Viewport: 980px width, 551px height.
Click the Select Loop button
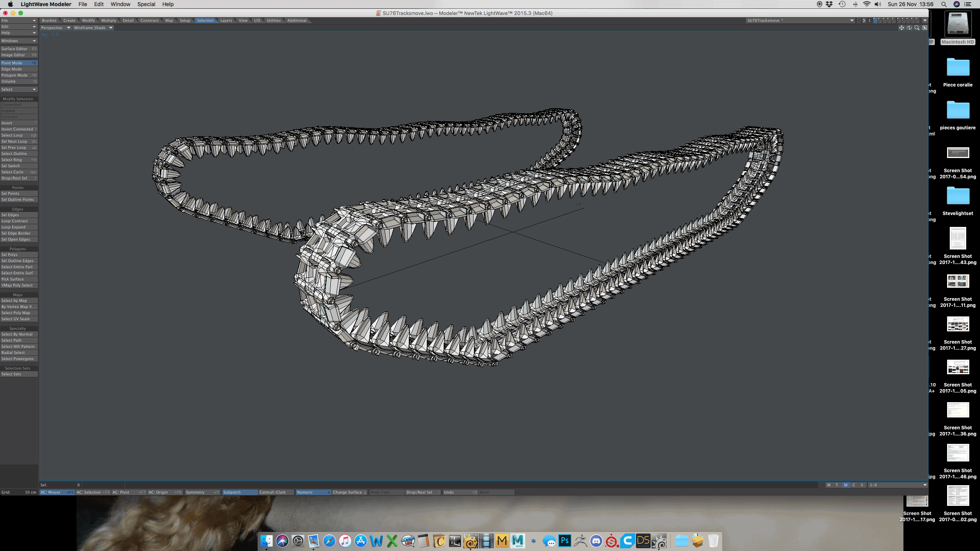coord(18,135)
